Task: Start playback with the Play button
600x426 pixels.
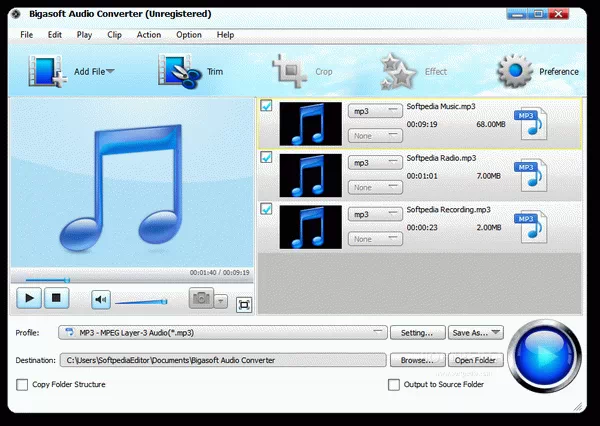Action: tap(29, 298)
